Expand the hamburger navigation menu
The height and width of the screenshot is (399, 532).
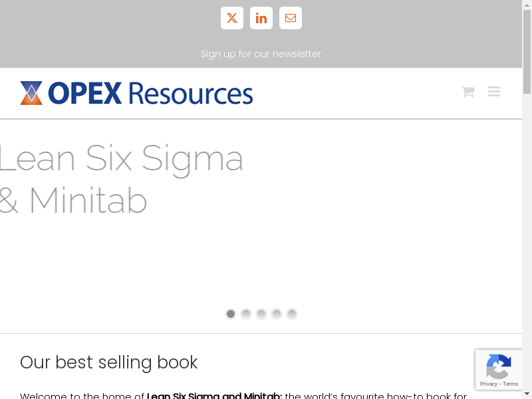pyautogui.click(x=494, y=92)
